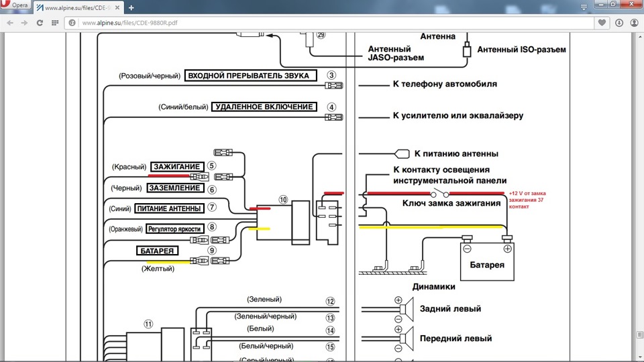Click the vertical scrollbar up arrow
The image size is (644, 362).
[640, 36]
